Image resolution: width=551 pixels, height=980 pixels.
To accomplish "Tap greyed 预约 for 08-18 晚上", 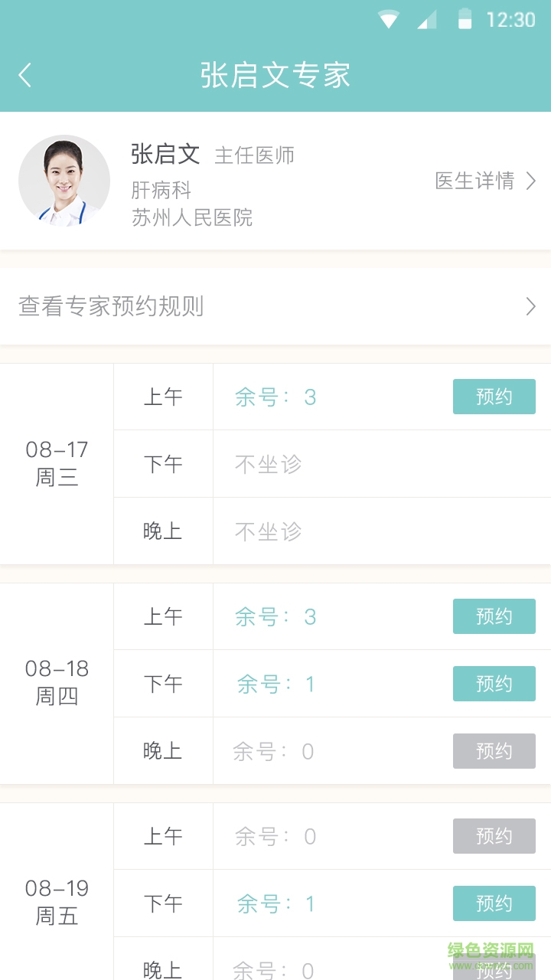I will click(x=494, y=751).
